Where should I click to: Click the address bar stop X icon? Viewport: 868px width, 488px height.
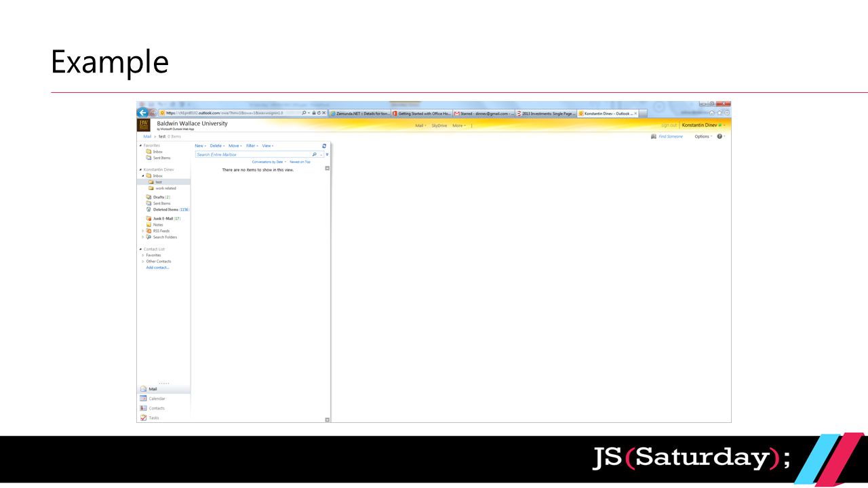click(324, 113)
